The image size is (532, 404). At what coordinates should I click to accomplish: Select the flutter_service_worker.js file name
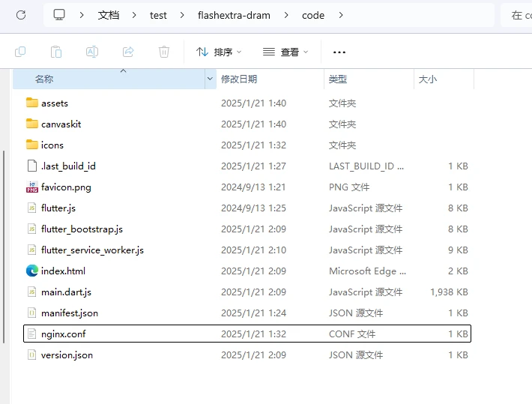click(x=92, y=250)
